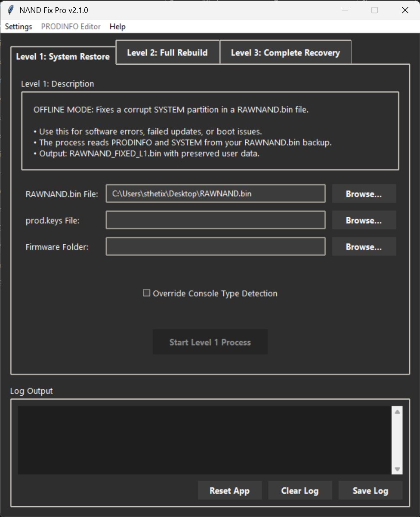Screen dimensions: 420x517
Task: Open the PRODINFO Editor menu
Action: (71, 27)
